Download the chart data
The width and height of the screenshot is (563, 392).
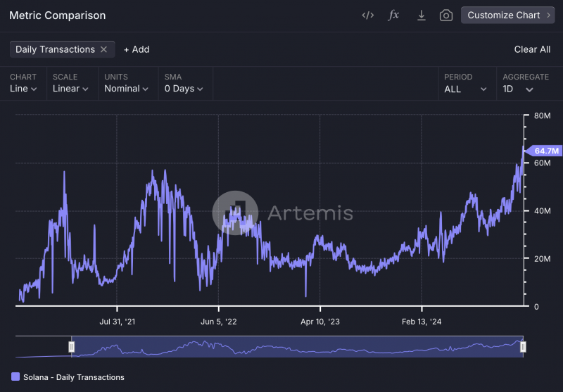[421, 15]
